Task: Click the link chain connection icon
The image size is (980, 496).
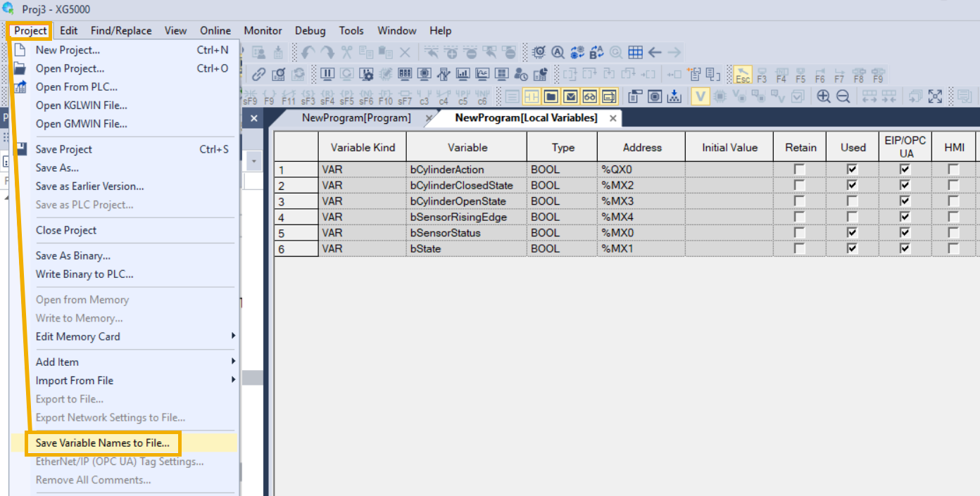Action: [259, 75]
